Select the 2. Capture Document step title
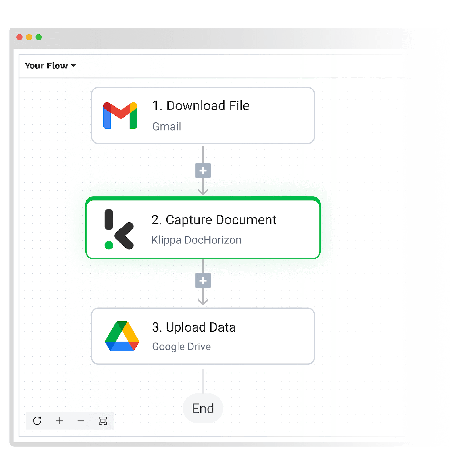Image resolution: width=476 pixels, height=476 pixels. [214, 220]
